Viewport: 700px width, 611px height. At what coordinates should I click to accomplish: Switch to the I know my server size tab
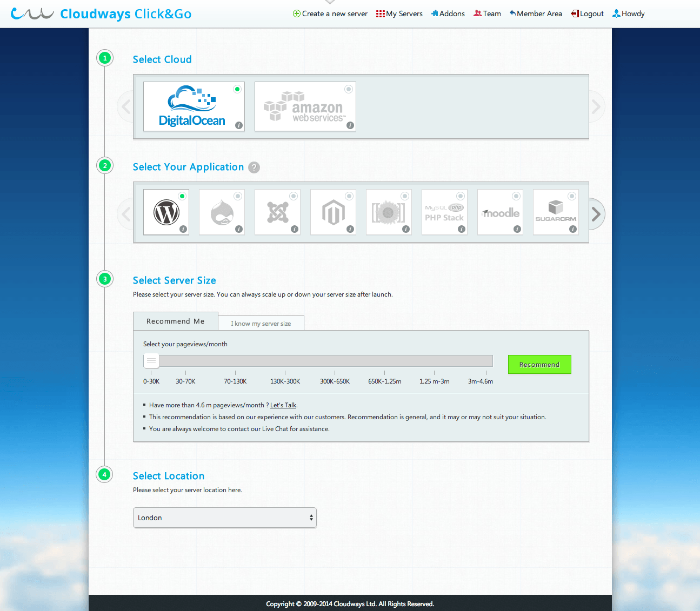[x=261, y=323]
